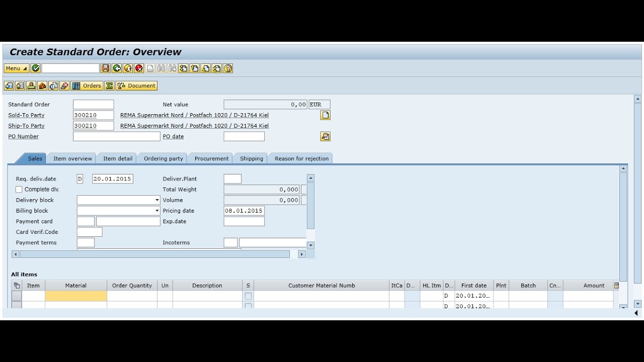This screenshot has width=644, height=362.
Task: Click the Find binoculars icon
Action: pyautogui.click(x=161, y=68)
